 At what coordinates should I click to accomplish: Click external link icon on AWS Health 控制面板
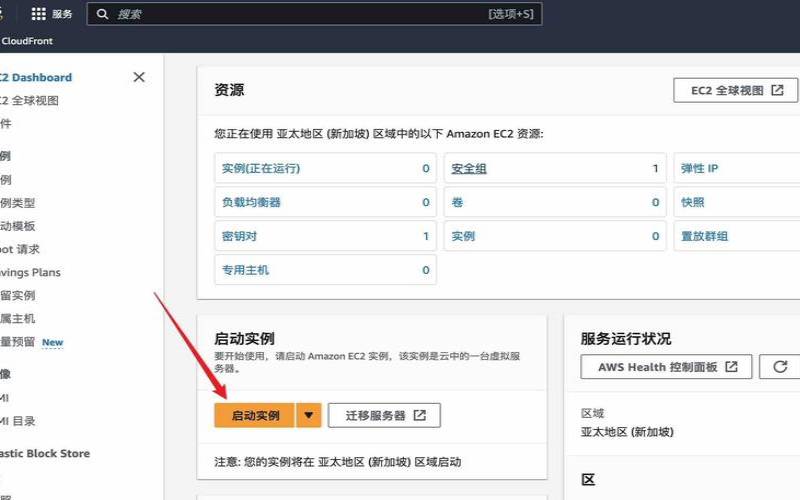pyautogui.click(x=731, y=367)
